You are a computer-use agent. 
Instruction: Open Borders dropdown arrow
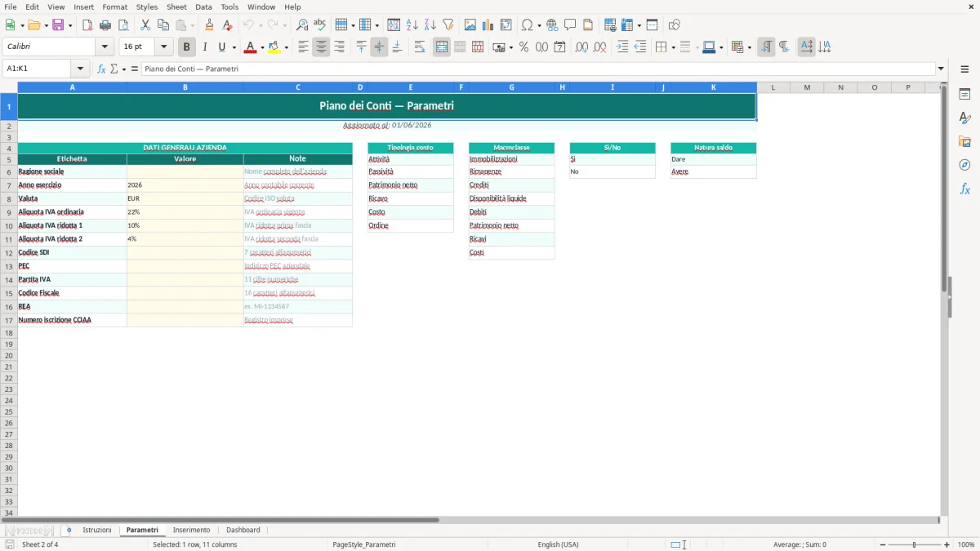(673, 47)
